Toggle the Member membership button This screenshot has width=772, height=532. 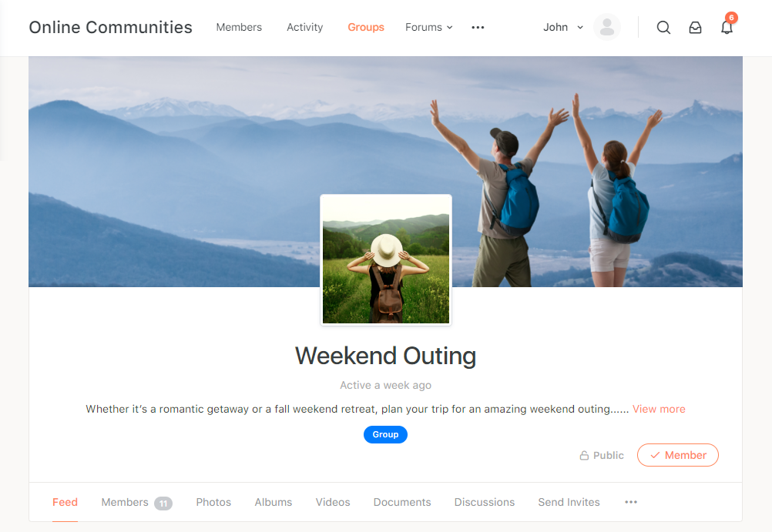(x=677, y=455)
